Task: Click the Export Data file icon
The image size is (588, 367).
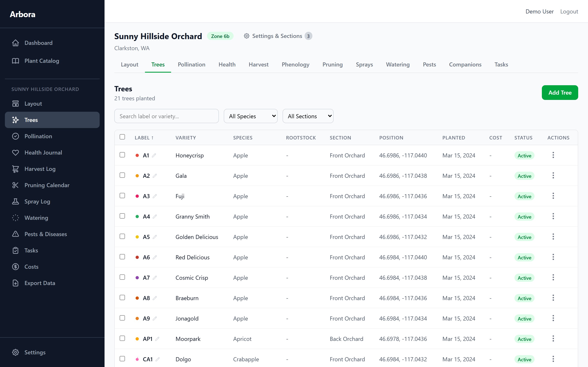Action: 16,283
